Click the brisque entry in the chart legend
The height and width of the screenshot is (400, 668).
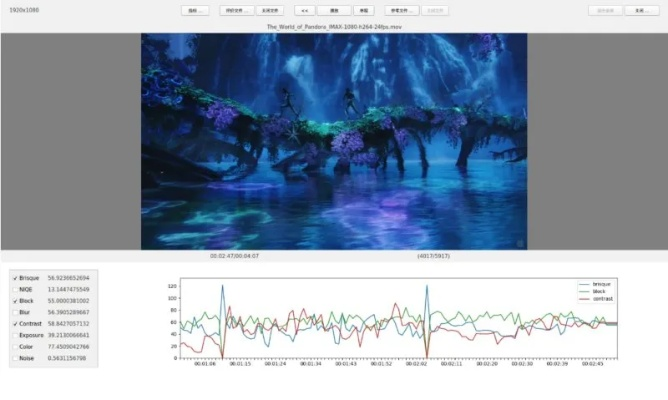click(599, 284)
